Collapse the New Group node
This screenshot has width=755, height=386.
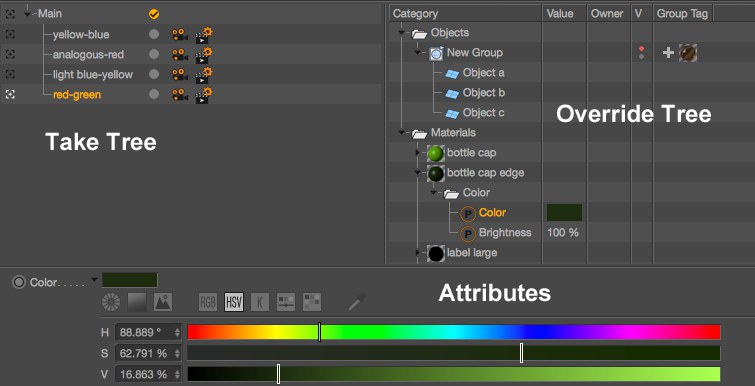click(x=418, y=53)
